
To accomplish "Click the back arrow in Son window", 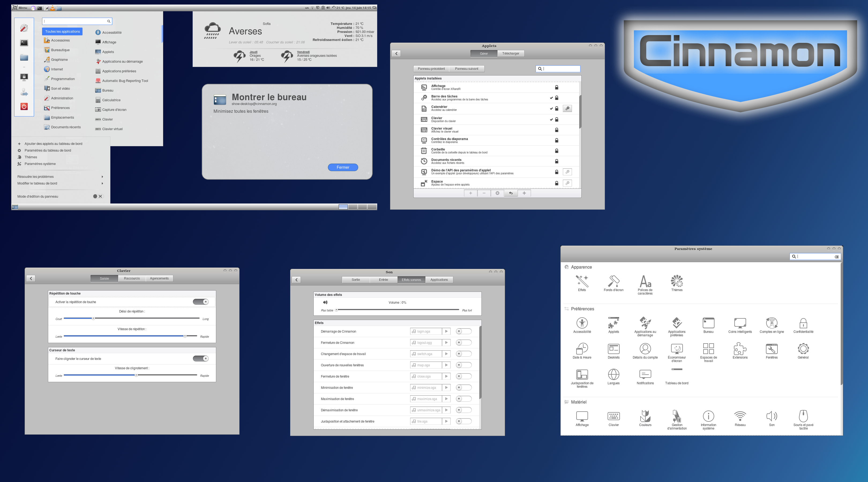I will coord(296,280).
